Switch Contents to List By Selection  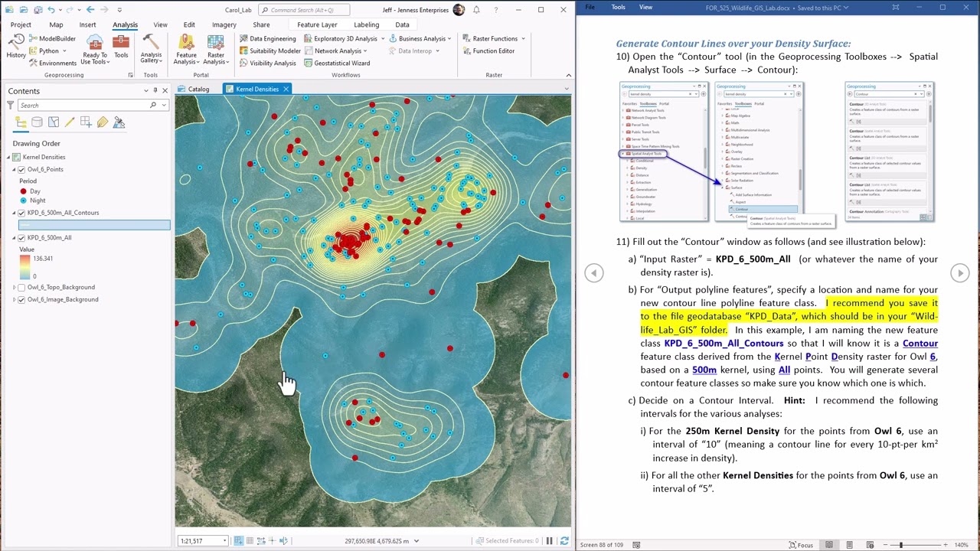coord(53,122)
